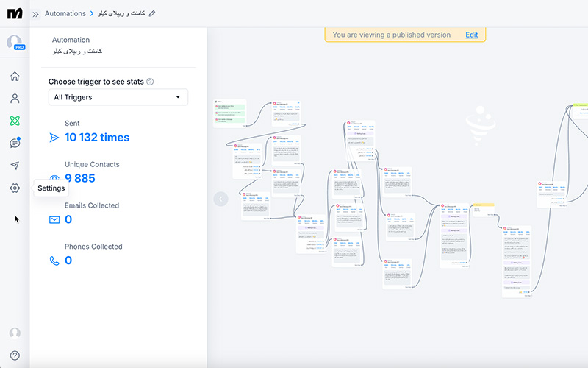Open the All Triggers dropdown
The width and height of the screenshot is (588, 368).
click(118, 97)
